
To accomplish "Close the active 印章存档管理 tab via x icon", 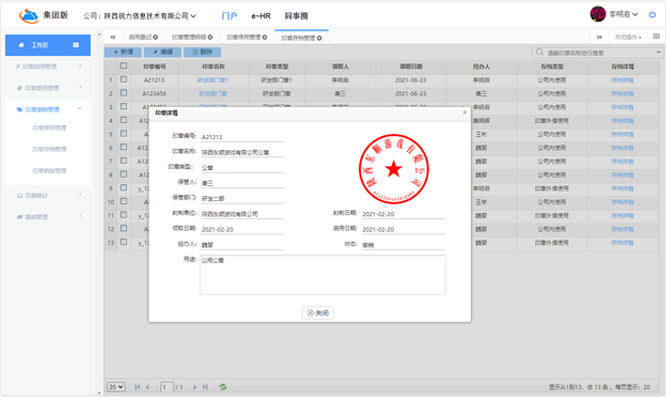I will (x=319, y=38).
